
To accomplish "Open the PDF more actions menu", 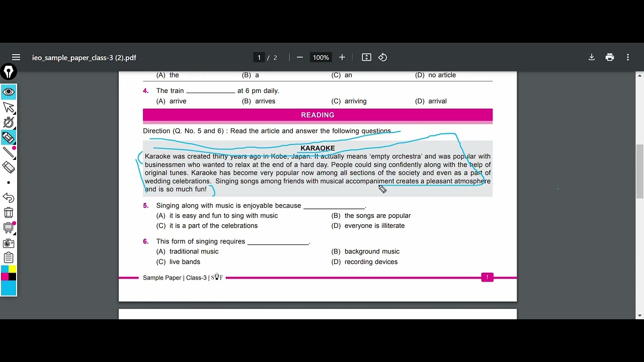I will (x=628, y=57).
